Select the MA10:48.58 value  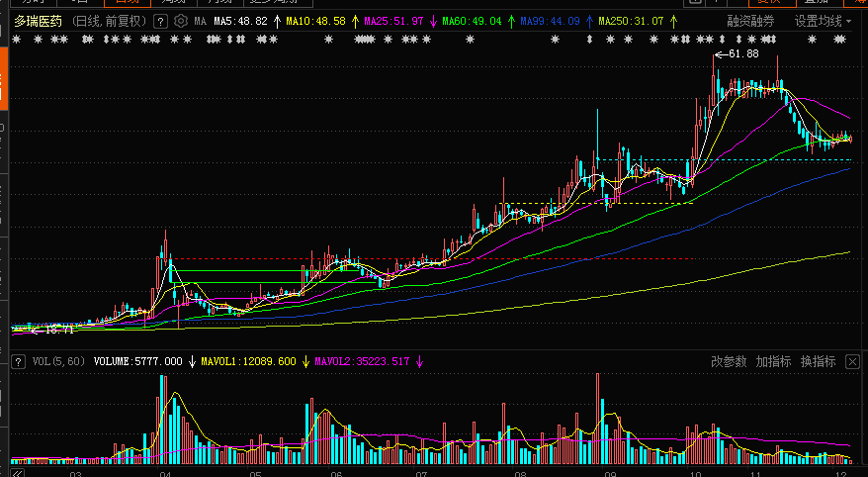[x=315, y=22]
